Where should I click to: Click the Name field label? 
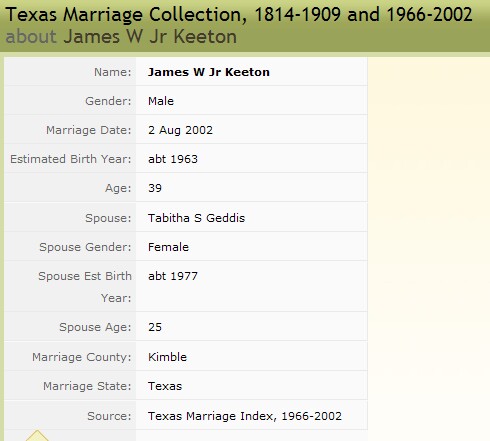pyautogui.click(x=113, y=72)
